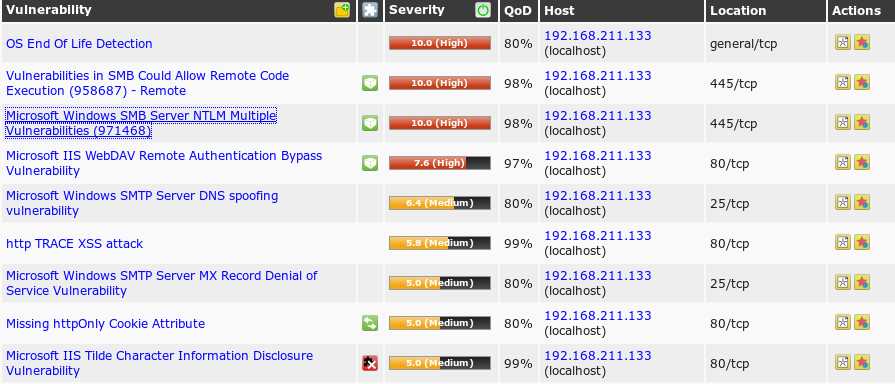
Task: Click red X icon in IIS Tilde row
Action: pyautogui.click(x=370, y=363)
